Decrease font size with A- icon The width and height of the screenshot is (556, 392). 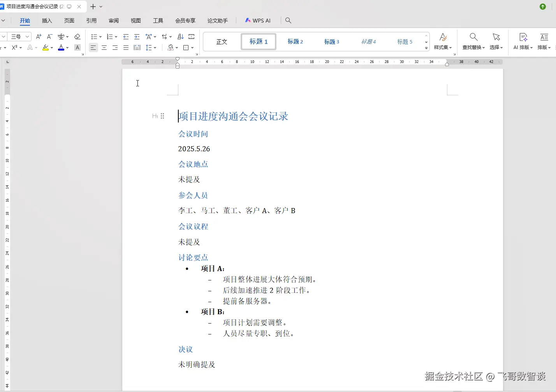click(x=49, y=37)
